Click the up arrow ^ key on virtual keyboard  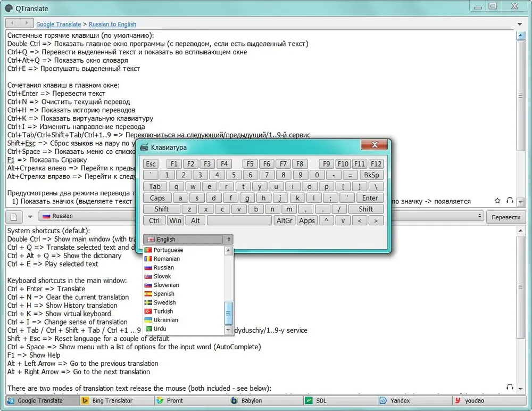[x=326, y=221]
